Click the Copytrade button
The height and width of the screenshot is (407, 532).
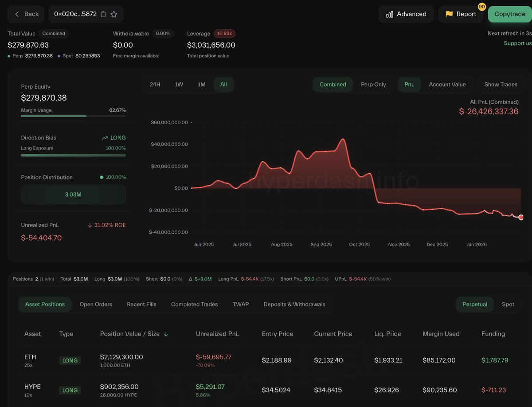coord(510,14)
